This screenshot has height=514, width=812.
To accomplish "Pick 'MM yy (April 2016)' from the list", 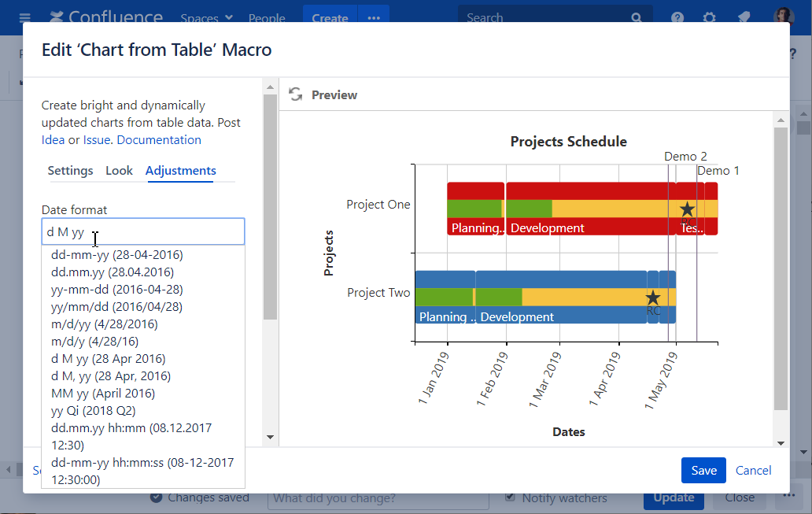I will click(102, 394).
